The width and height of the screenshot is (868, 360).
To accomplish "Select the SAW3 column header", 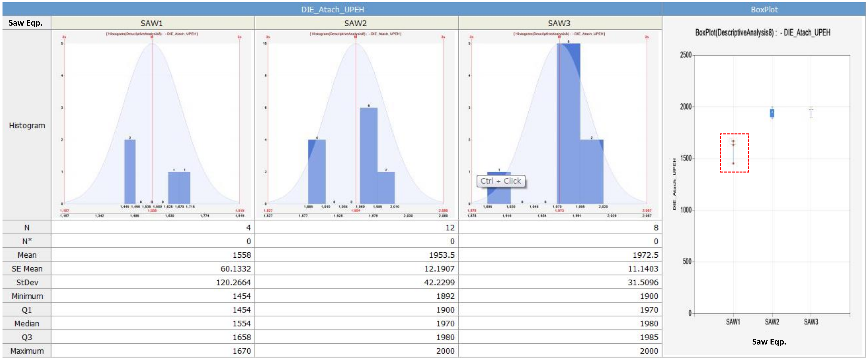I will point(559,23).
